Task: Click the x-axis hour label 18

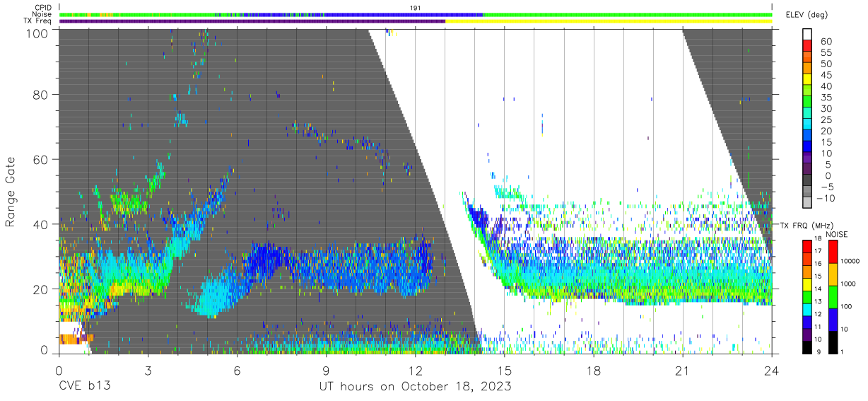Action: pyautogui.click(x=594, y=370)
